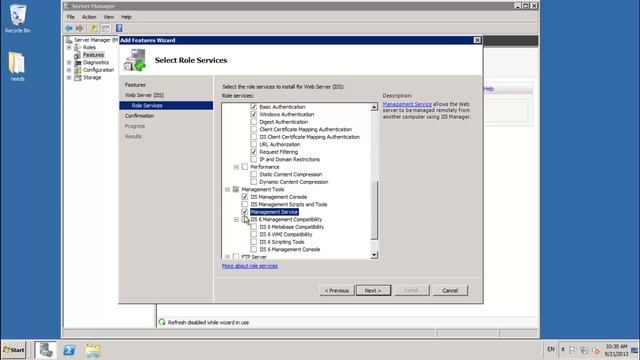Click the Help icon in Server Manager toolbar
This screenshot has height=360, width=640.
coord(119,28)
